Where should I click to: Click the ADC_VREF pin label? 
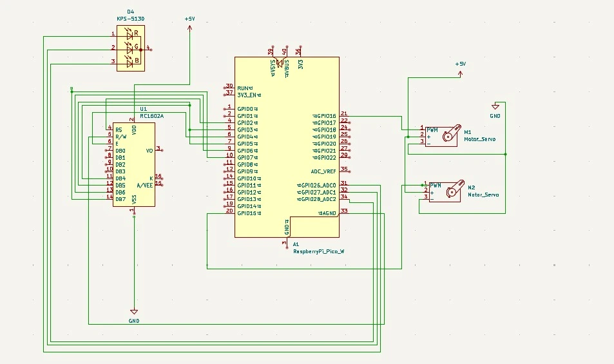[323, 171]
